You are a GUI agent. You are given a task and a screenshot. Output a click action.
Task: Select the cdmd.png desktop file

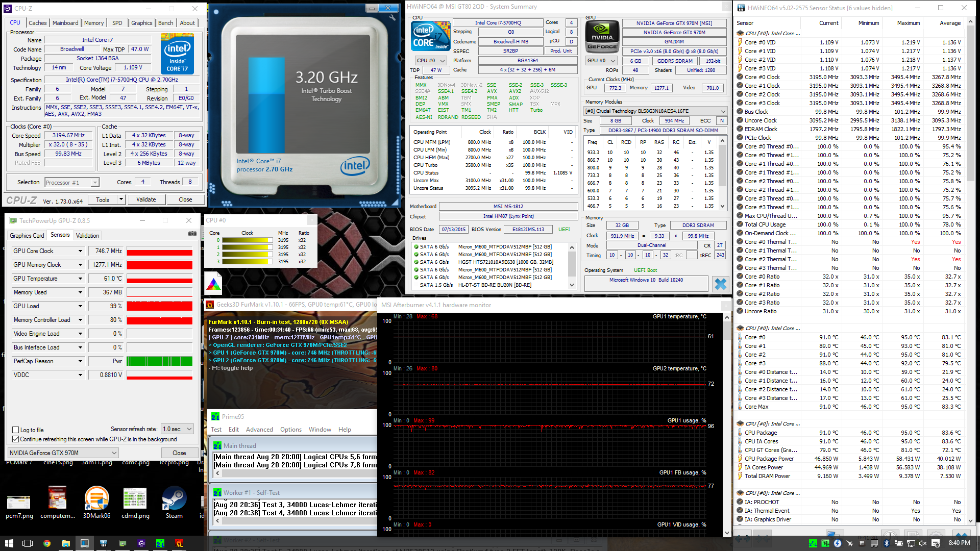135,503
